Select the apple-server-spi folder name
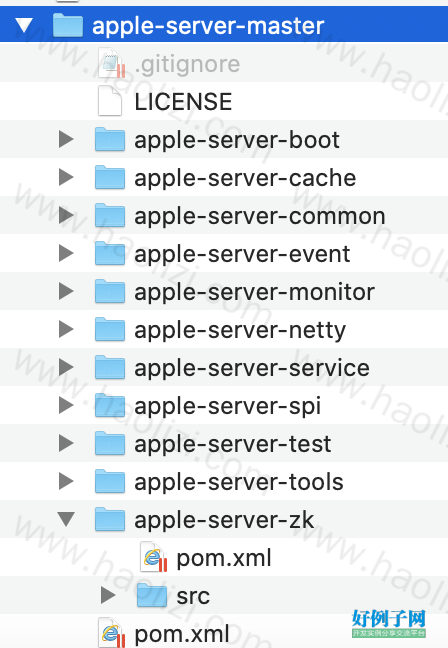Viewport: 448px width, 648px height. 227,406
